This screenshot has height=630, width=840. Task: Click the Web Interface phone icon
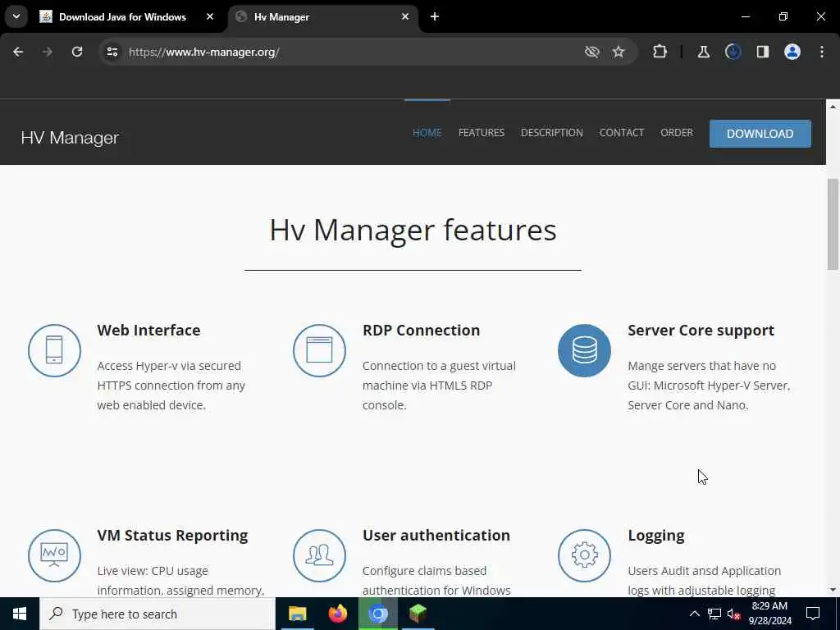[54, 350]
